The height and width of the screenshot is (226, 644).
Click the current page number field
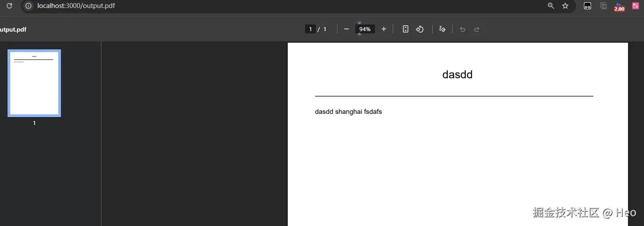click(x=310, y=29)
